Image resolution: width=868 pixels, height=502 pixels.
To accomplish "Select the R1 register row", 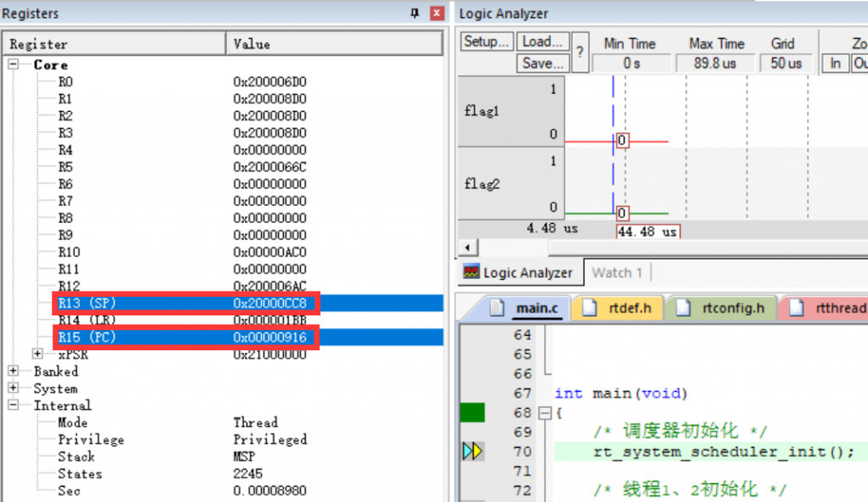I will (x=224, y=98).
